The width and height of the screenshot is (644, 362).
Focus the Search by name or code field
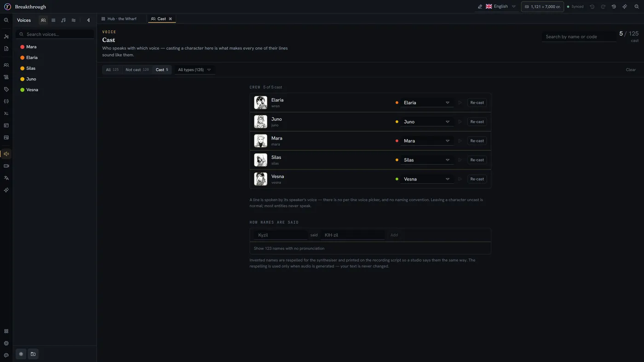(579, 37)
